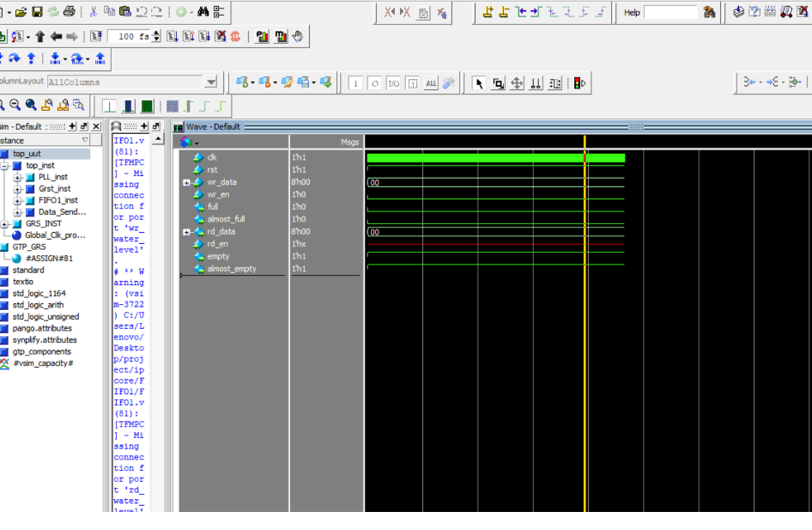Screen dimensions: 812x530
Task: Collapse the top_inst tree node
Action: tap(4, 166)
